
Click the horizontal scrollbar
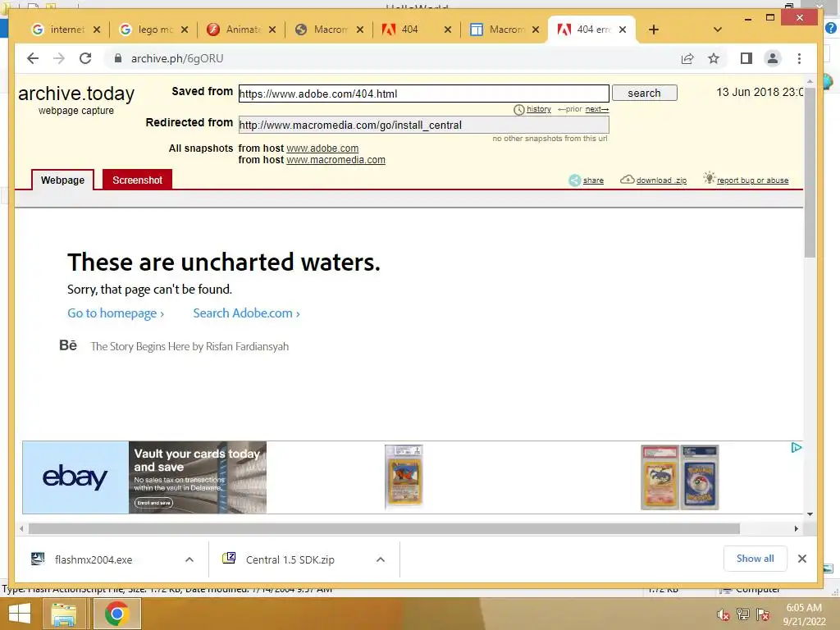[x=384, y=529]
